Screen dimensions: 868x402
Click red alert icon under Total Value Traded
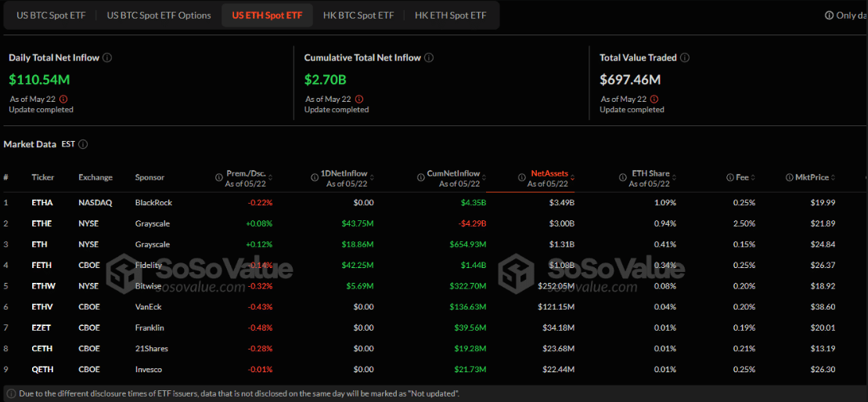point(654,100)
